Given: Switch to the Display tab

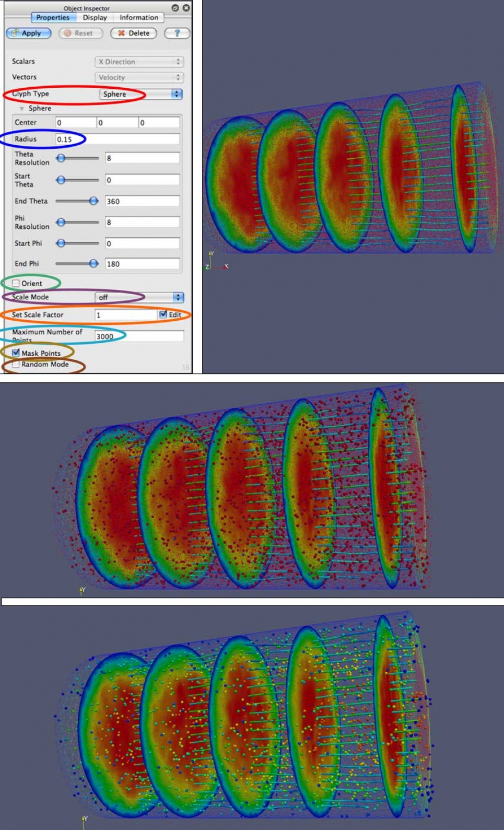Looking at the screenshot, I should pyautogui.click(x=95, y=17).
